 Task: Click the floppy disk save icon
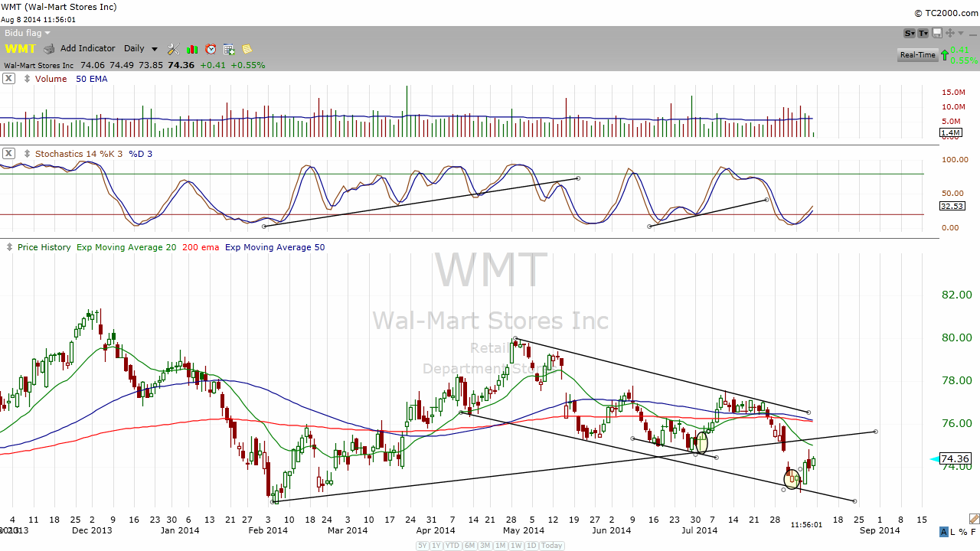(x=937, y=33)
